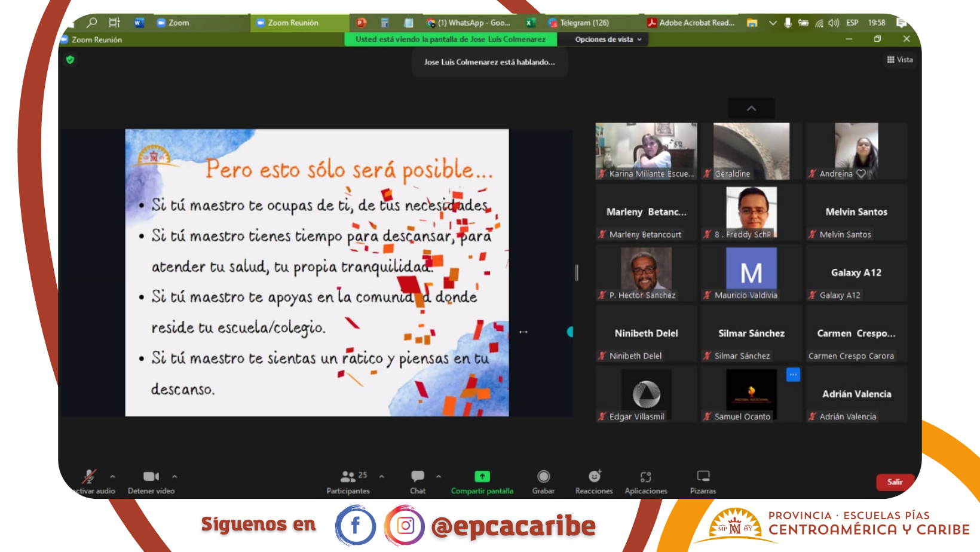
Task: Select Karina Miliante's video thumbnail
Action: tap(646, 151)
